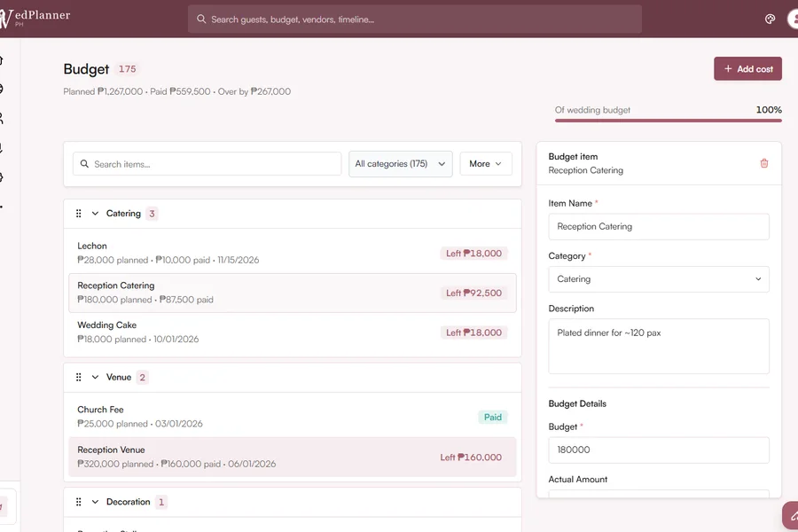Open the Category dropdown set to Catering
The width and height of the screenshot is (798, 532).
659,279
